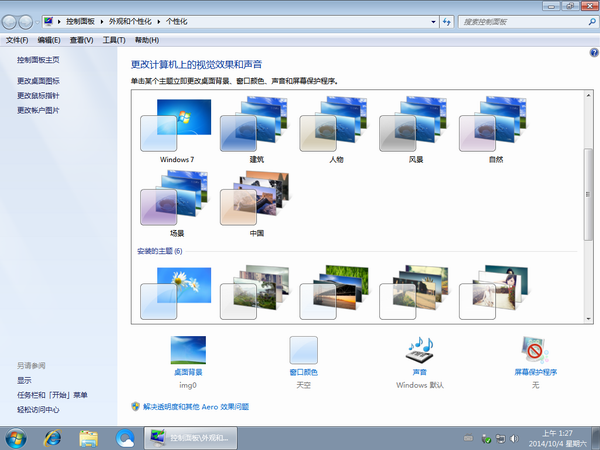Expand the arrow after 外观和个性化 breadcrumb
600x450 pixels.
pos(159,22)
